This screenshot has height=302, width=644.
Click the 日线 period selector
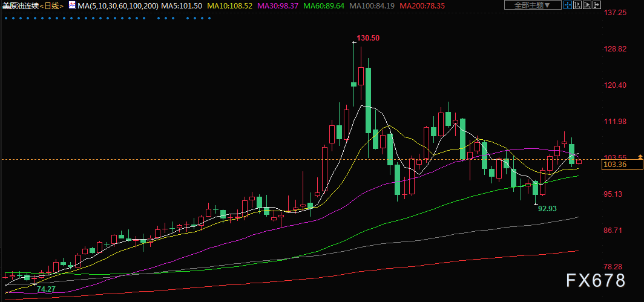pyautogui.click(x=51, y=6)
